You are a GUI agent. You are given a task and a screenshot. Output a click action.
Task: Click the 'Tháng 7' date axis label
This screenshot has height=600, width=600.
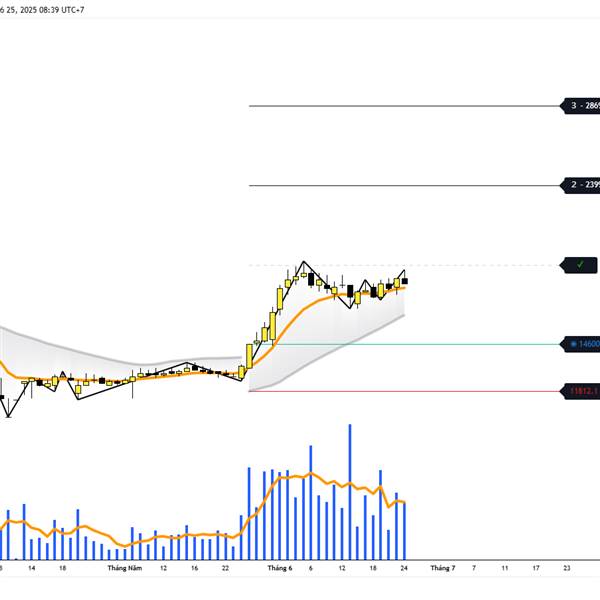[443, 568]
